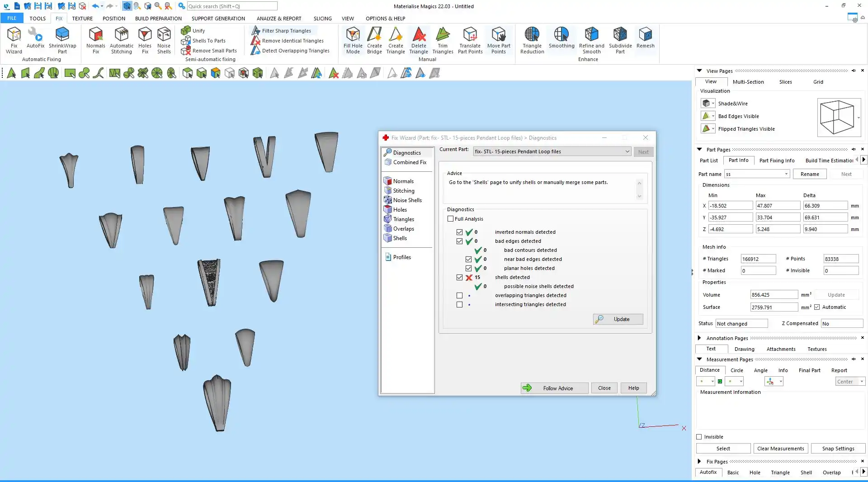Toggle the Invisible measurement checkbox
The image size is (868, 482).
pos(699,437)
